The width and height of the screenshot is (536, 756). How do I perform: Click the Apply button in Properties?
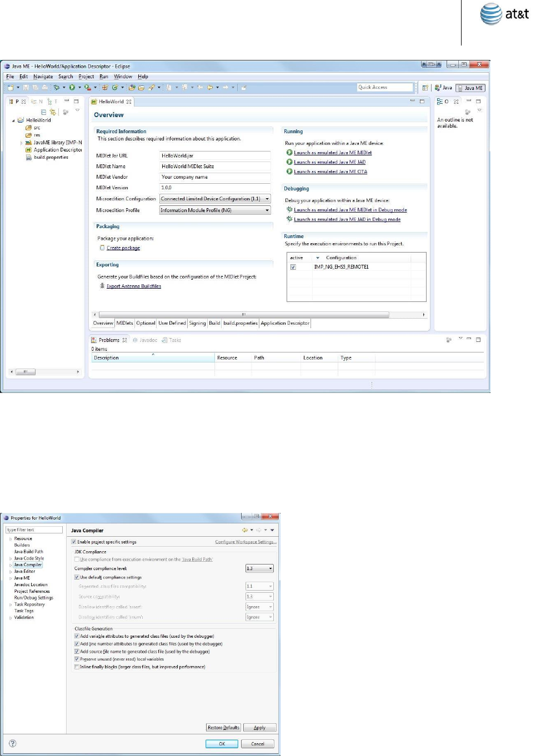pyautogui.click(x=259, y=727)
